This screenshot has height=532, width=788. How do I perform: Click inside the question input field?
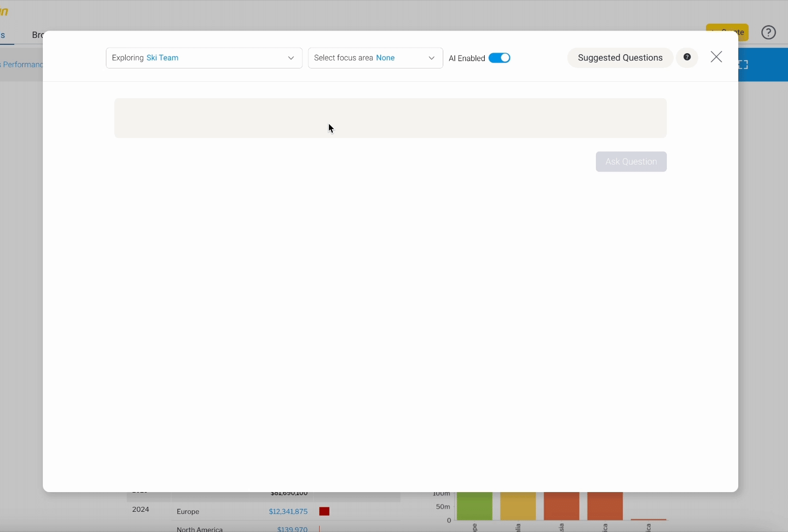[390, 118]
